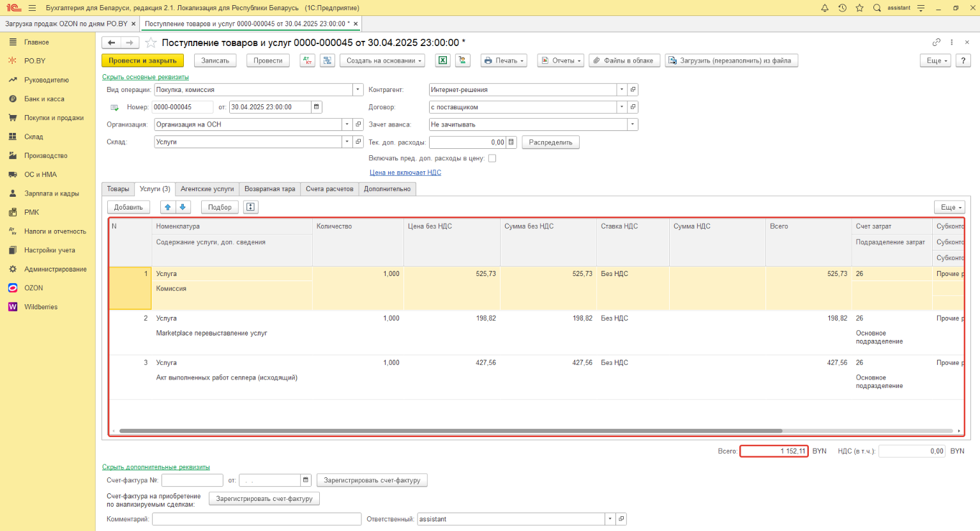Move the selected service row down
980x531 pixels.
[183, 207]
